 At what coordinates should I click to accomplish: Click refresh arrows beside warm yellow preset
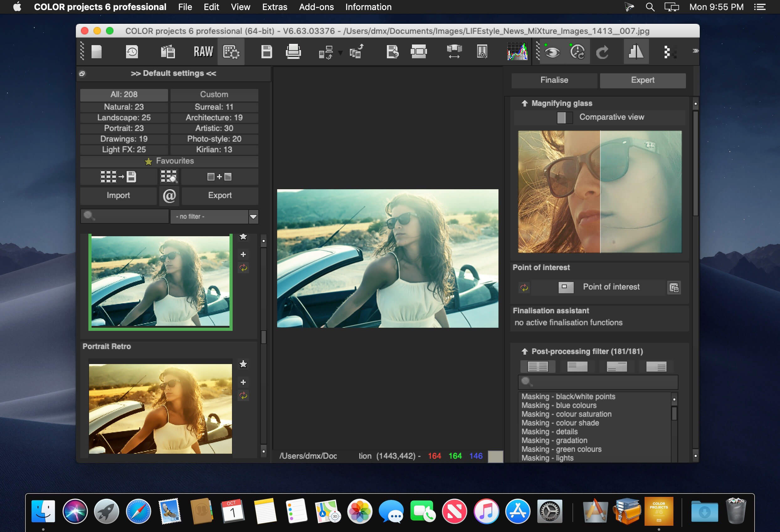pyautogui.click(x=243, y=395)
